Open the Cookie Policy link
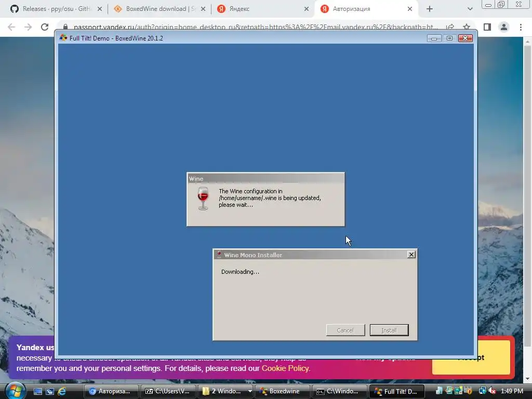This screenshot has height=399, width=532. (x=286, y=368)
